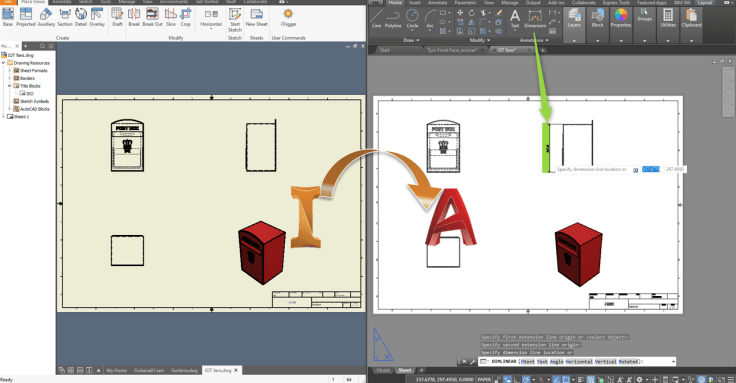This screenshot has width=736, height=383.
Task: Activate the Slice tool
Action: point(171,17)
